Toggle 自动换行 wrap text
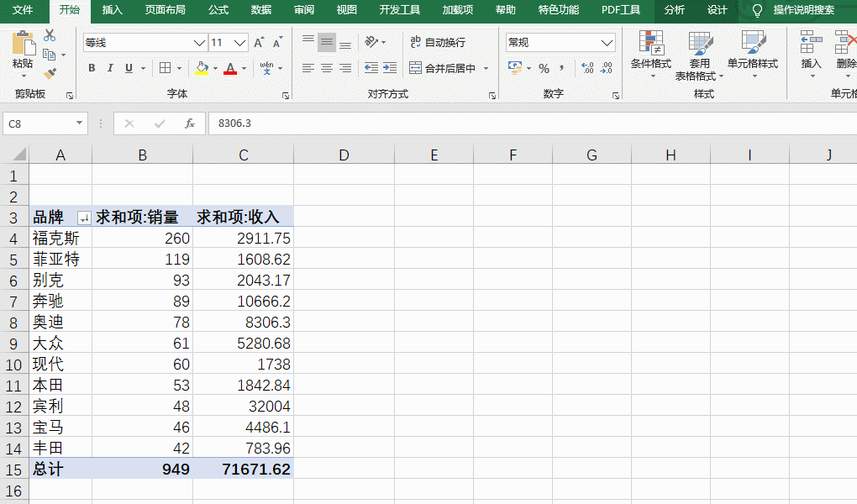Image resolution: width=857 pixels, height=504 pixels. pyautogui.click(x=438, y=42)
